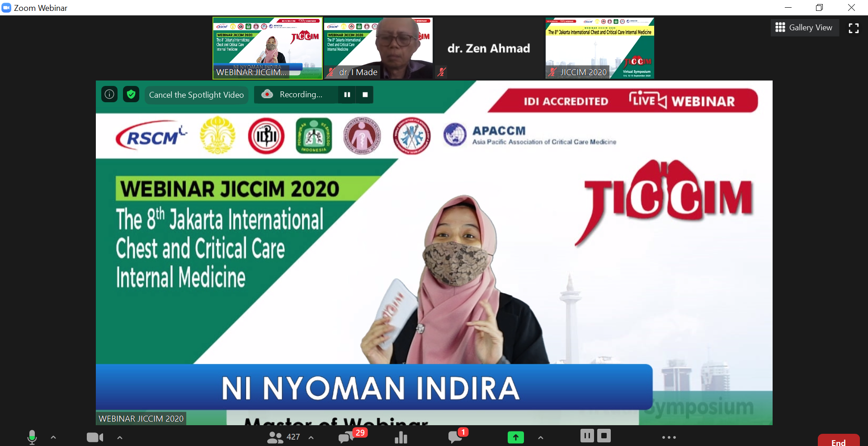Mute the microphone in bottom toolbar
Screen dimensions: 868x446
coord(32,437)
